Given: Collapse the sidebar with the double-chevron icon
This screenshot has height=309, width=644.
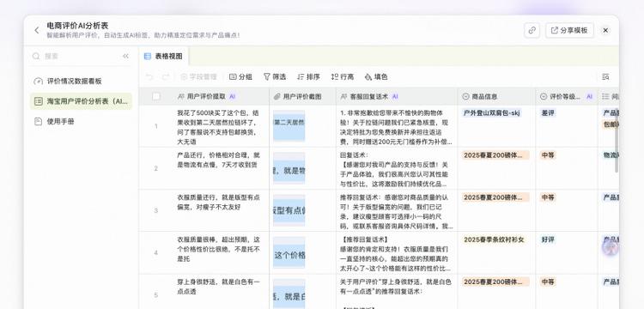Looking at the screenshot, I should [125, 56].
